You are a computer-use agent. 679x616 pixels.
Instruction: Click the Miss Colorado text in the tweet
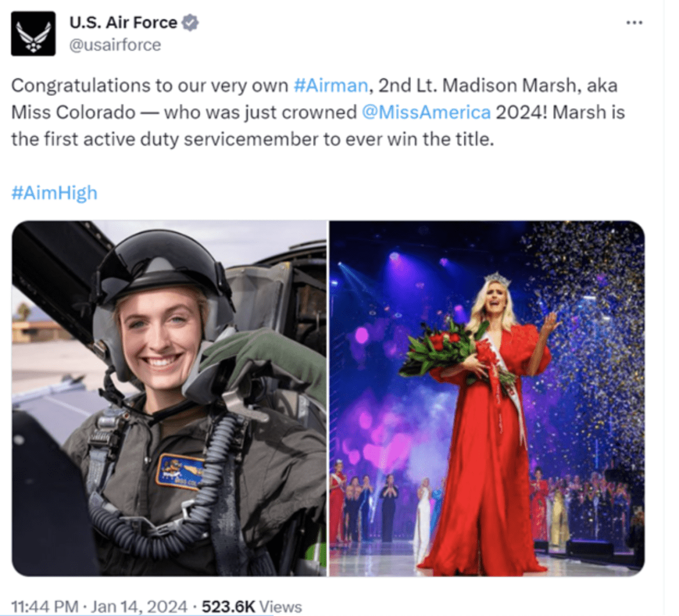click(x=73, y=112)
